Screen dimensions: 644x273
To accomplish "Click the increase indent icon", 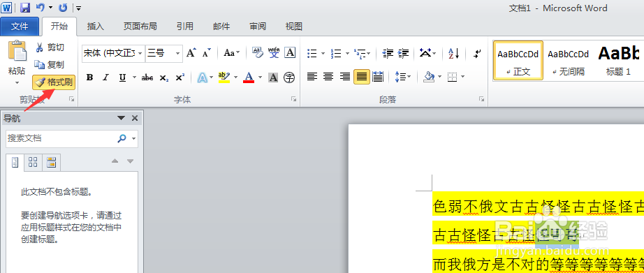I will point(404,53).
